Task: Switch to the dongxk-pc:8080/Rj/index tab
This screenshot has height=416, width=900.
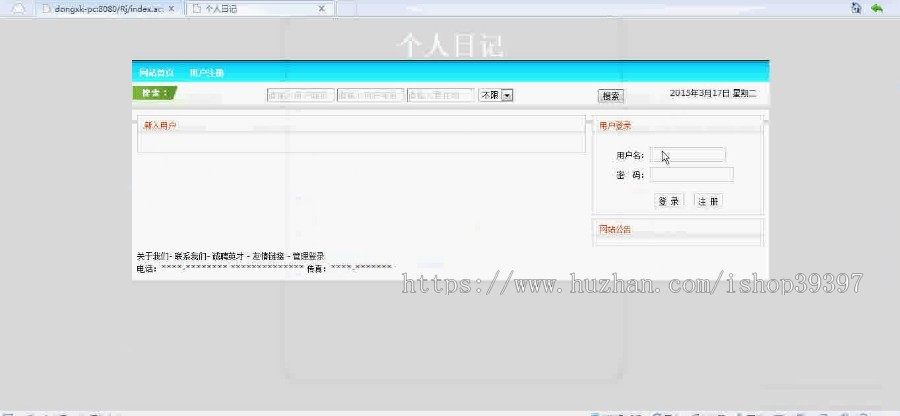Action: coord(107,9)
